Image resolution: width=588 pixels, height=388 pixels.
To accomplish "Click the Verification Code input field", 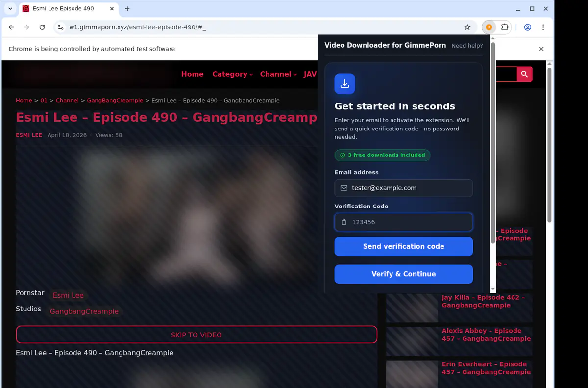I will [x=404, y=222].
